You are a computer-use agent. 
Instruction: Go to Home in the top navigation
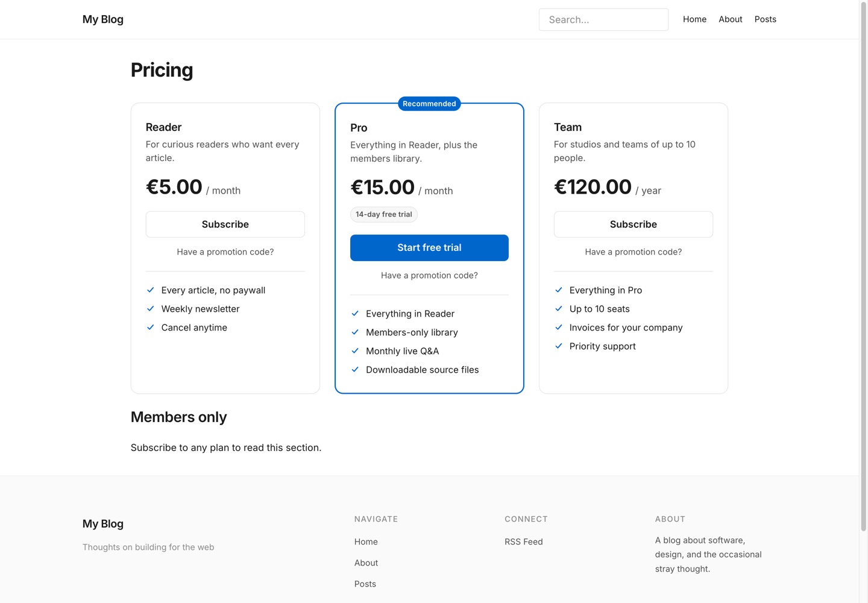[x=694, y=19]
